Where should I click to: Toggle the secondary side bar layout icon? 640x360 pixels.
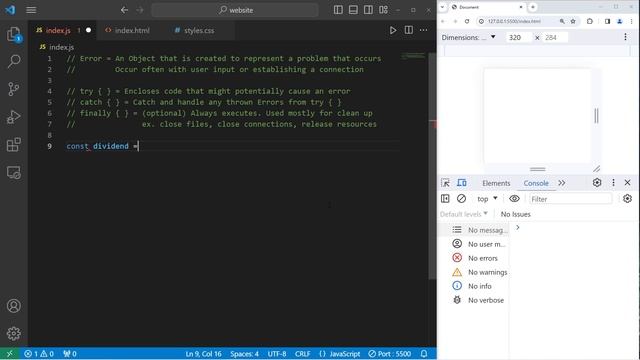(x=368, y=10)
